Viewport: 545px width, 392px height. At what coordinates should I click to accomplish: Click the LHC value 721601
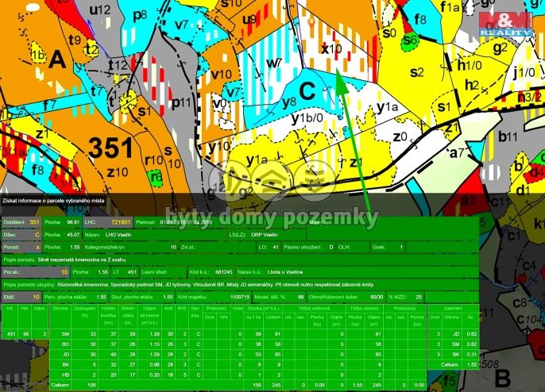coord(121,222)
